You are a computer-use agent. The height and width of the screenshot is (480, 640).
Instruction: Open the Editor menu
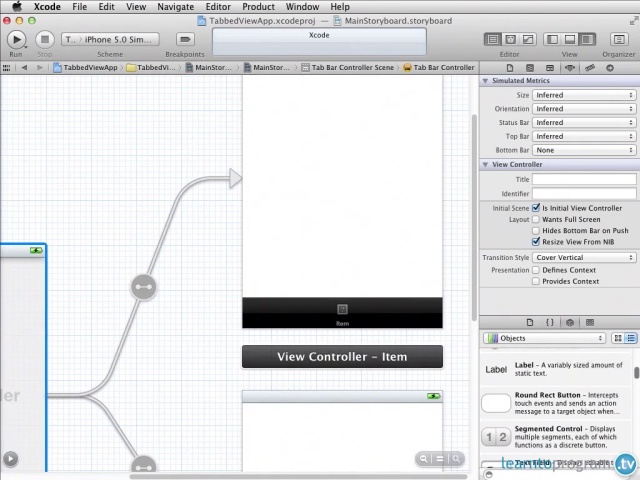[x=218, y=7]
